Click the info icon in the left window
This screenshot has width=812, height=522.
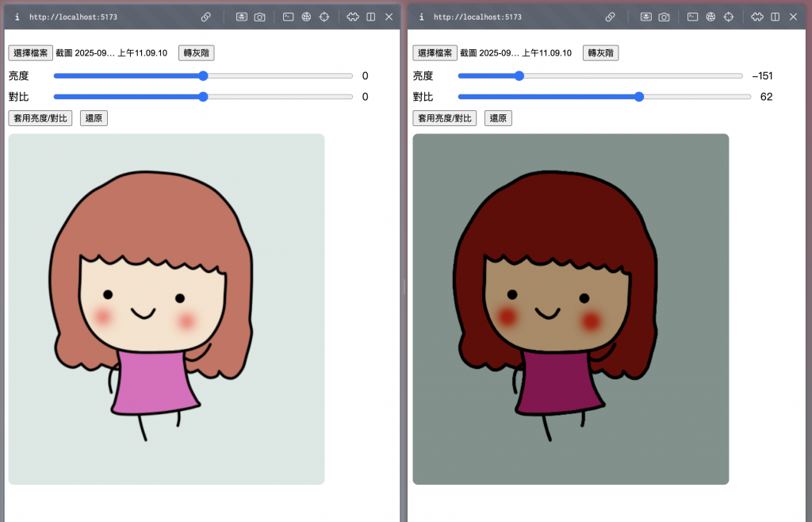click(17, 17)
